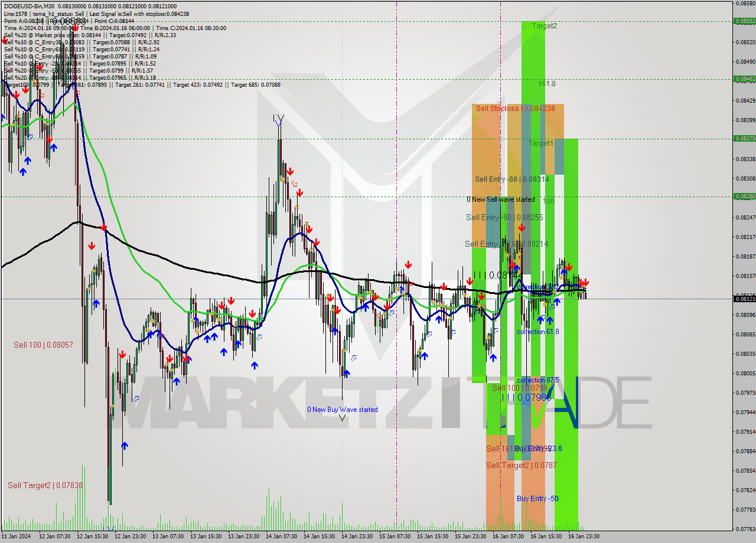
Task: Click the 'Sell Entry -88 | 0.08314' label
Action: pos(511,179)
